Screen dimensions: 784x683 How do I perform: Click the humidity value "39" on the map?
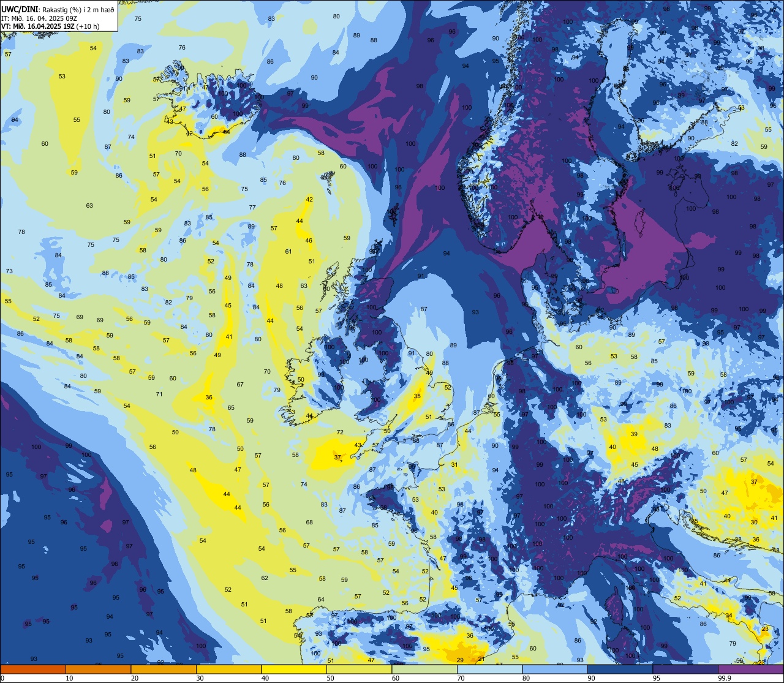[635, 434]
